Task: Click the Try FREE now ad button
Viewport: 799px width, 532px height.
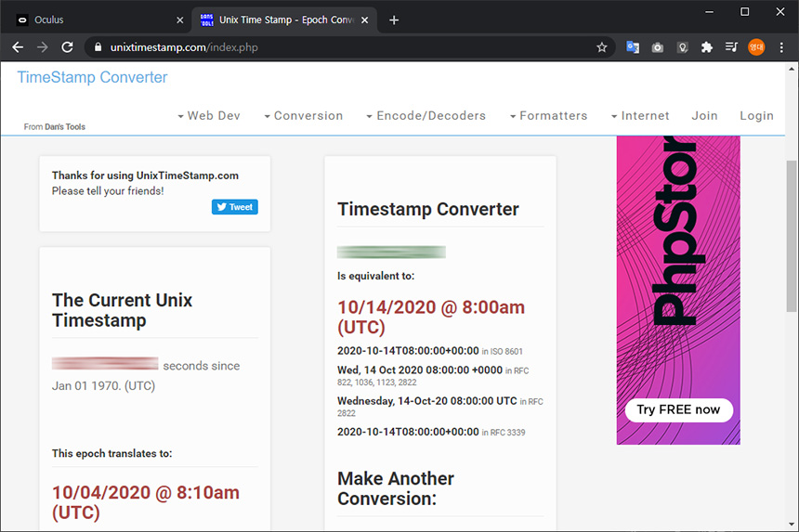Action: coord(679,409)
